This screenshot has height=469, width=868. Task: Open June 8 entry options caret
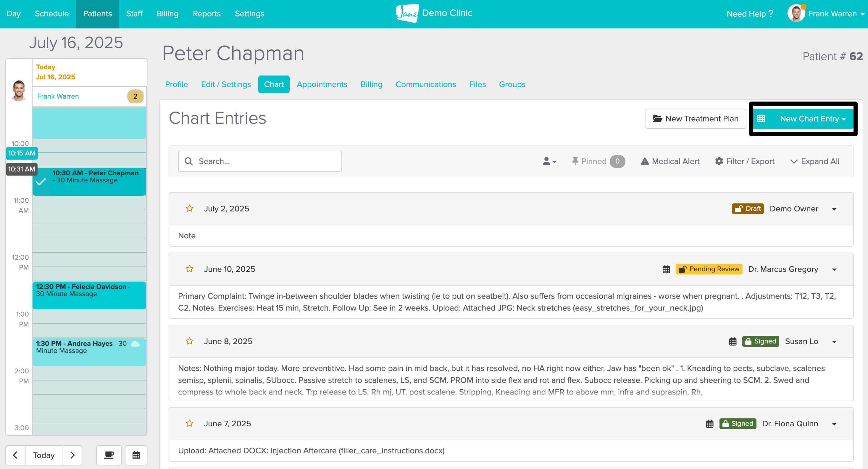click(x=834, y=342)
